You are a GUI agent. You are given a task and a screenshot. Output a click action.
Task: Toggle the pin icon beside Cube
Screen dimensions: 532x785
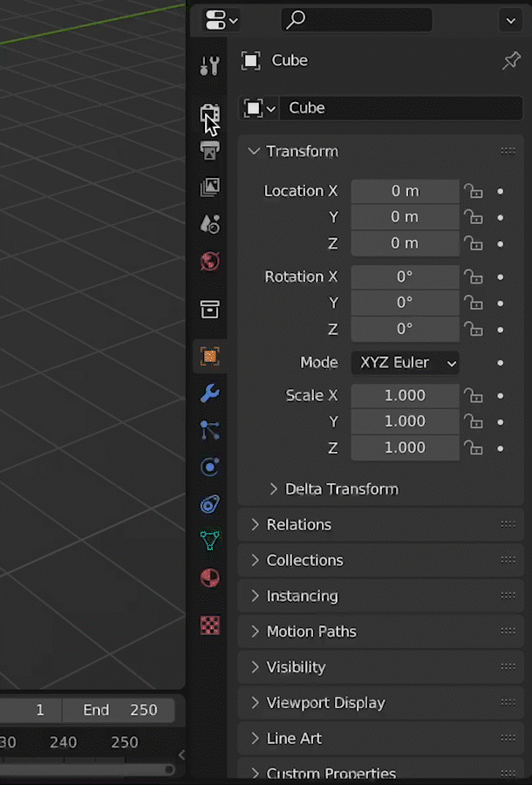pos(511,61)
